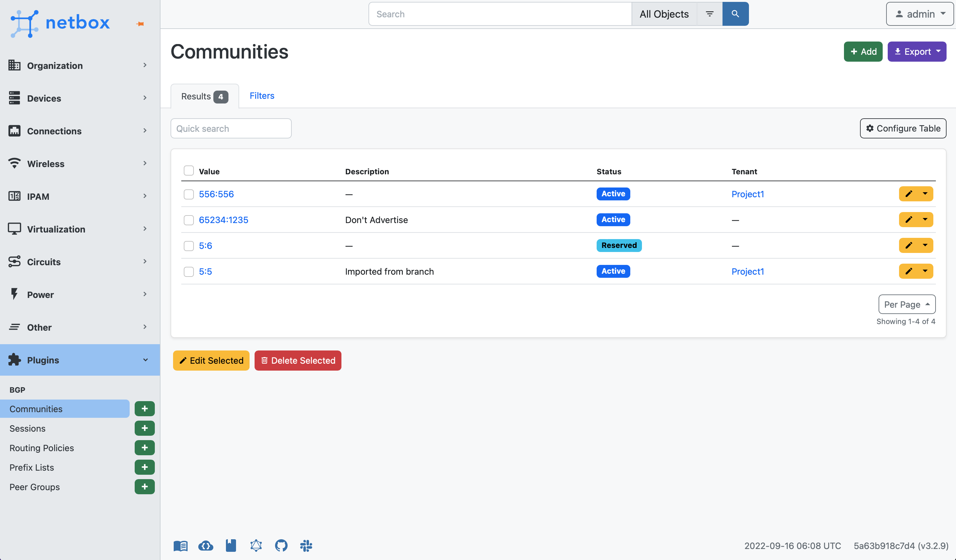
Task: Click the GitHub icon in footer
Action: click(281, 545)
